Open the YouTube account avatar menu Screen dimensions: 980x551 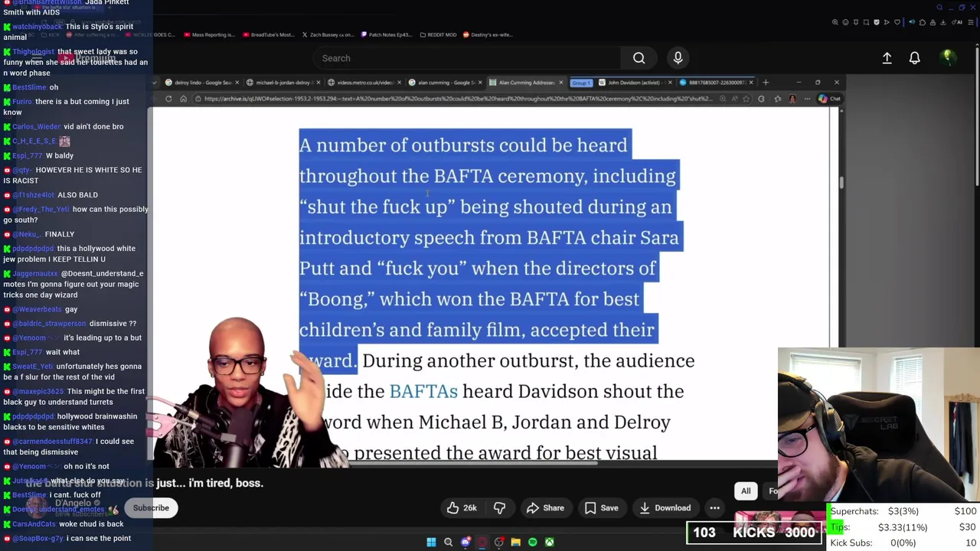(948, 57)
